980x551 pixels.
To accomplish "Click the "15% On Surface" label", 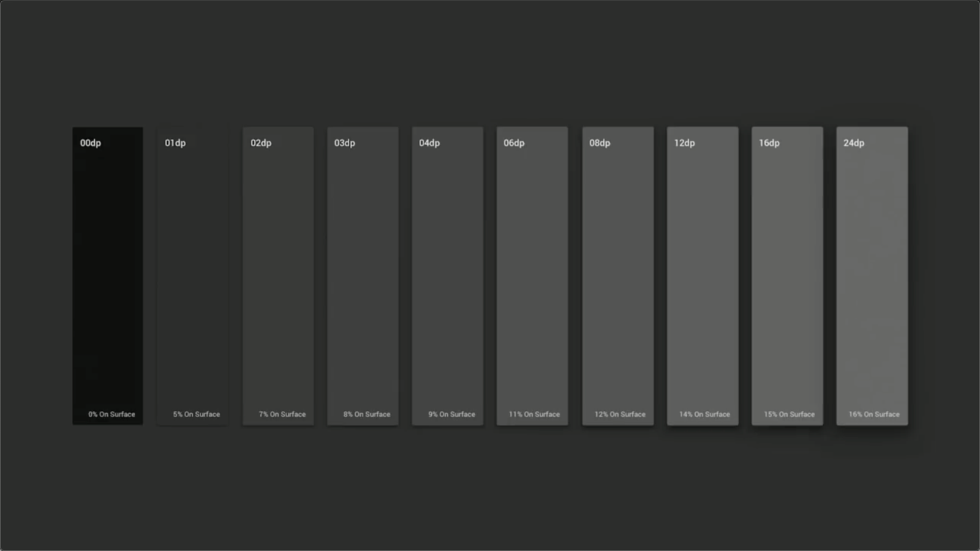I will 790,414.
